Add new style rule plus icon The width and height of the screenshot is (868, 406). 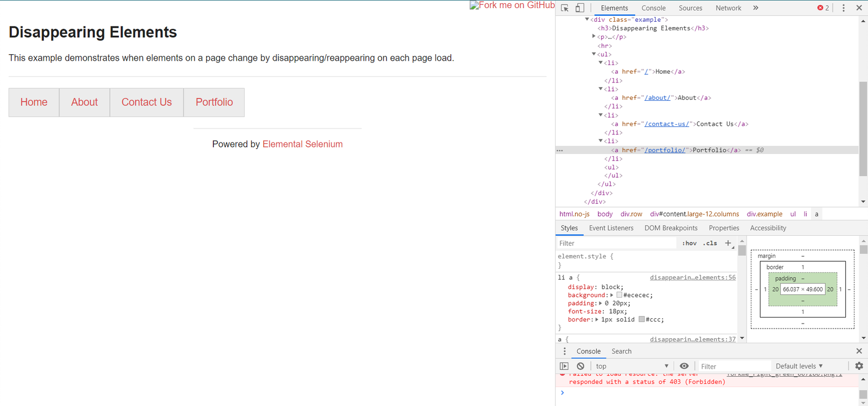(728, 243)
